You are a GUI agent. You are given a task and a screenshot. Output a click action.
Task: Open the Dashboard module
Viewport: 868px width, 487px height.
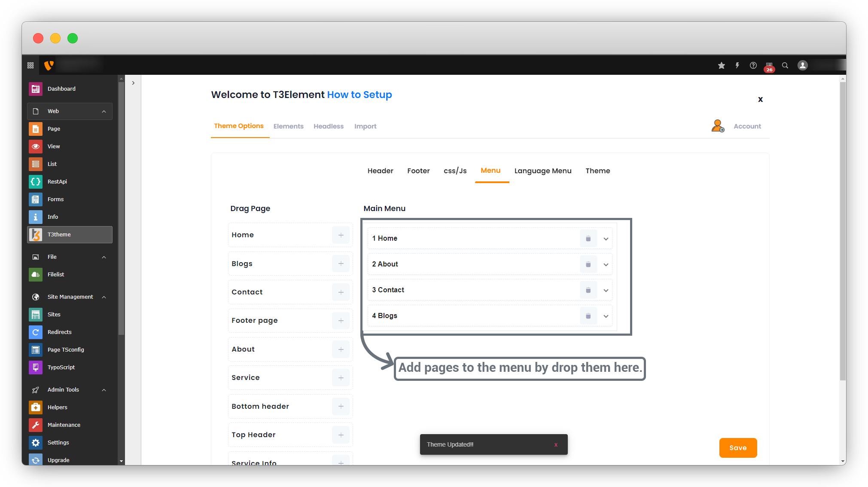point(70,89)
